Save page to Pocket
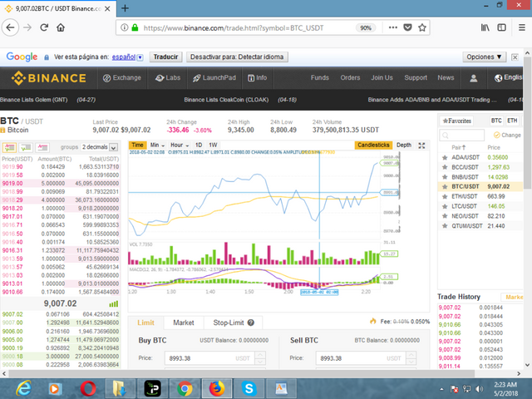The image size is (532, 399). click(x=407, y=27)
